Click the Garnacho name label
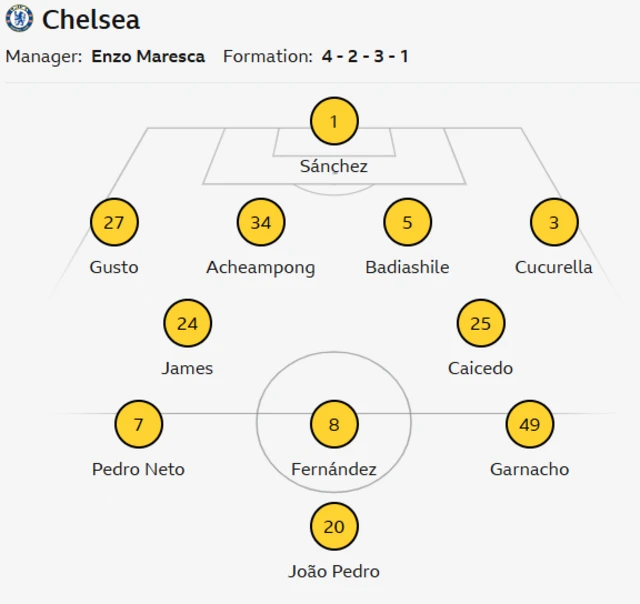The height and width of the screenshot is (604, 640). click(530, 469)
